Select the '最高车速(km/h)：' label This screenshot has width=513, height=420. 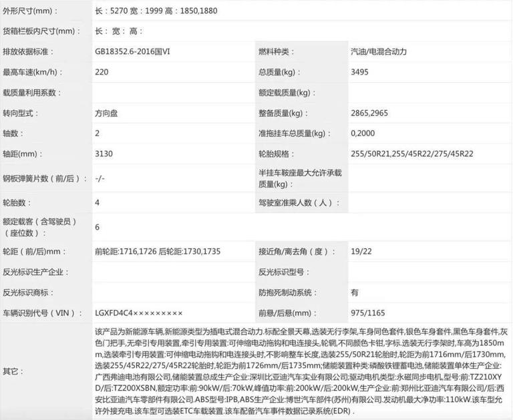tap(32, 72)
